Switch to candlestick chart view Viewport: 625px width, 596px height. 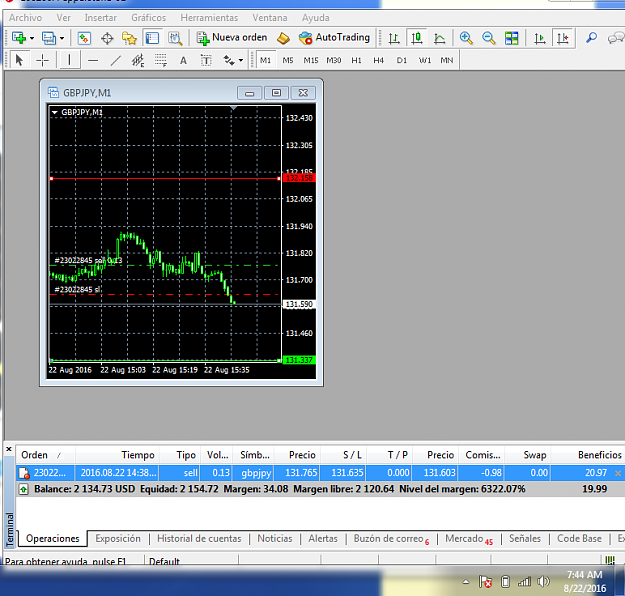tap(417, 38)
